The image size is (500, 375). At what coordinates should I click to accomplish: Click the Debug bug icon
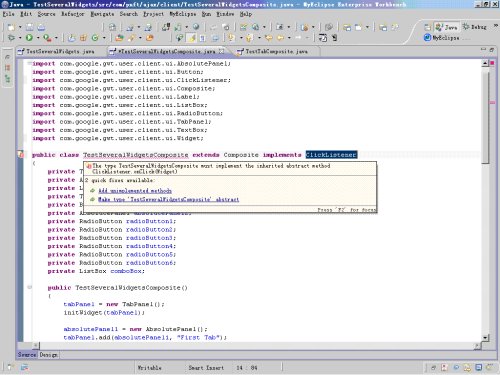click(x=11, y=38)
